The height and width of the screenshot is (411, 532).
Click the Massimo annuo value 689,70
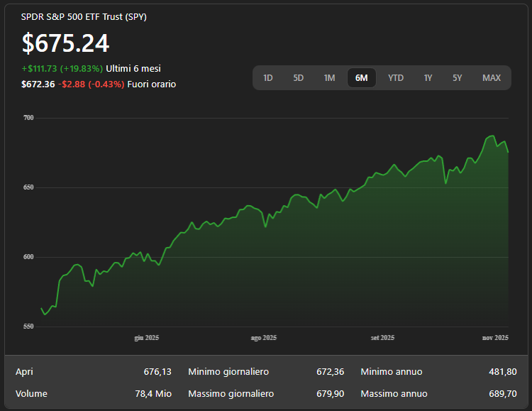point(502,394)
